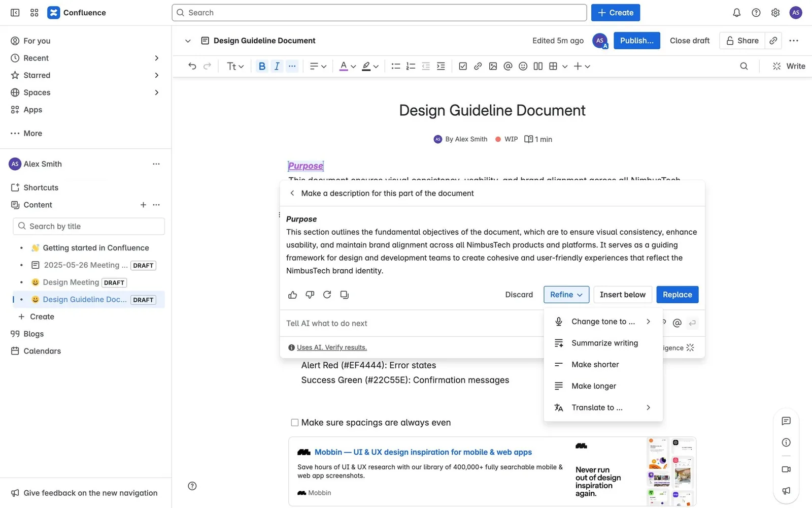Insert a mention from the toolbar
Viewport: 812px width, 508px height.
click(x=508, y=66)
